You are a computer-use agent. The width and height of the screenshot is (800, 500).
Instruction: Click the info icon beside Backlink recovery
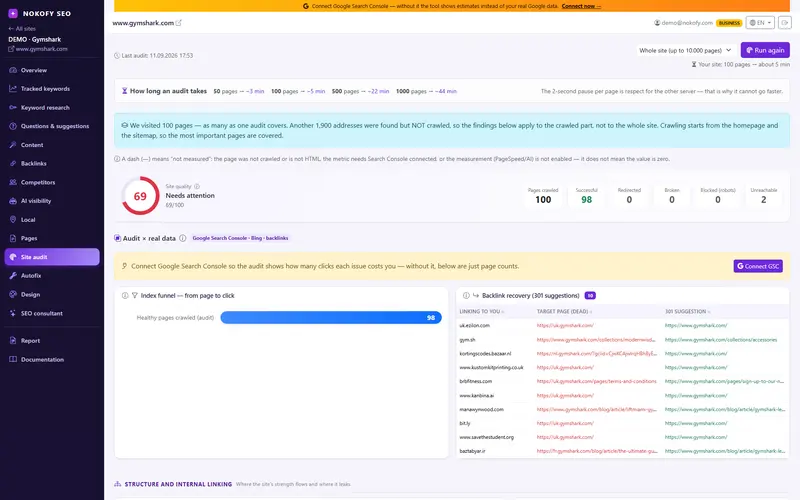(x=466, y=295)
